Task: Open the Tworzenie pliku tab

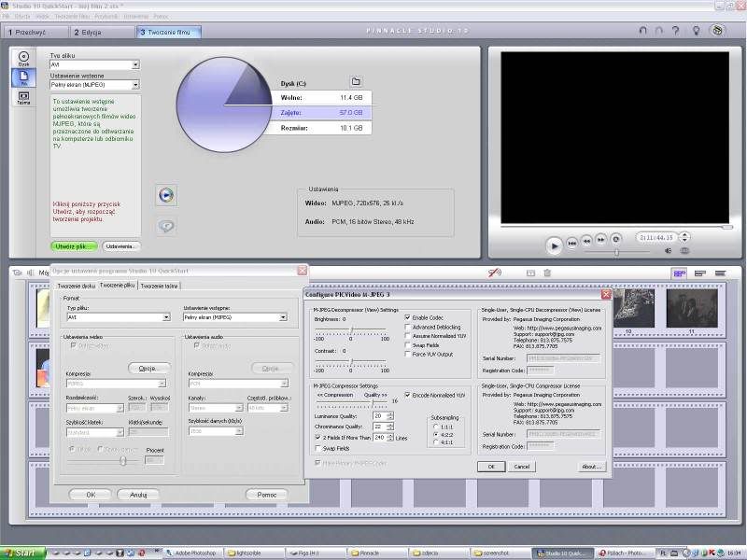Action: (118, 286)
